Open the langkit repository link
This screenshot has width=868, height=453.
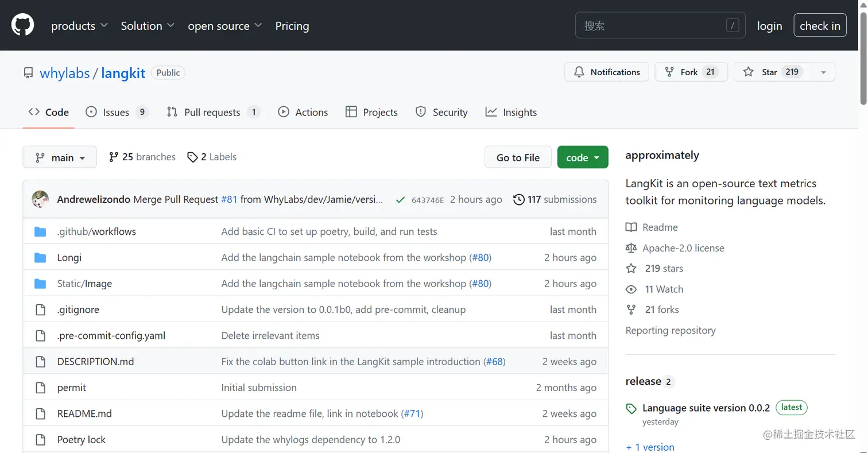(123, 73)
